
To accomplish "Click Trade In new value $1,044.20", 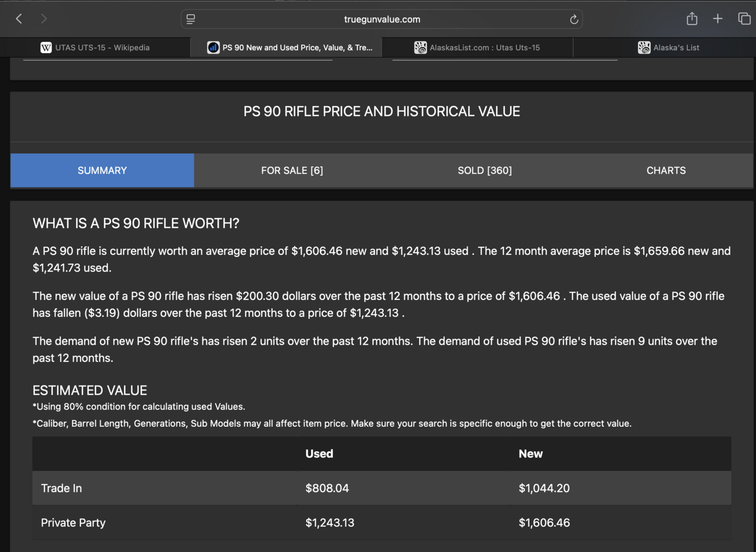I will 544,488.
